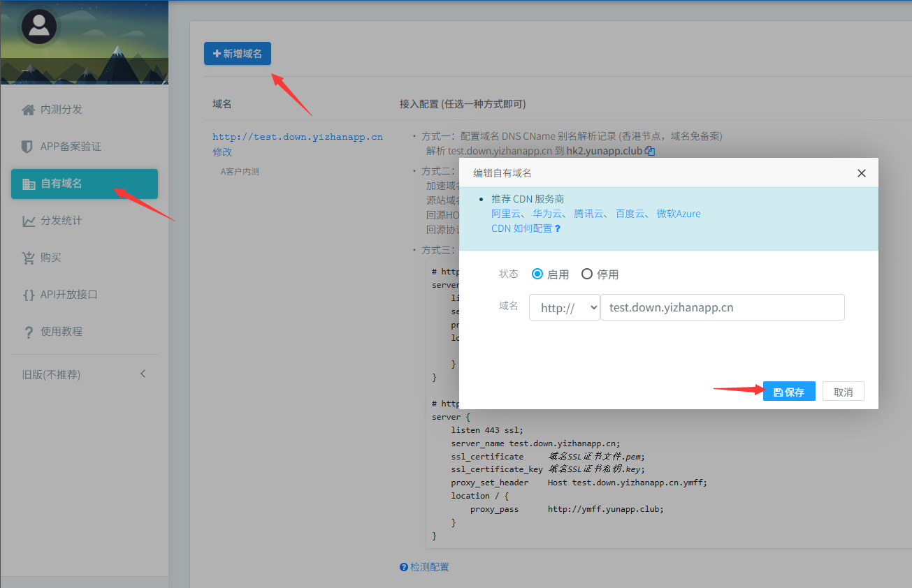Image resolution: width=912 pixels, height=588 pixels.
Task: Expand the 旧版(不推荐) sidebar section
Action: (x=84, y=374)
